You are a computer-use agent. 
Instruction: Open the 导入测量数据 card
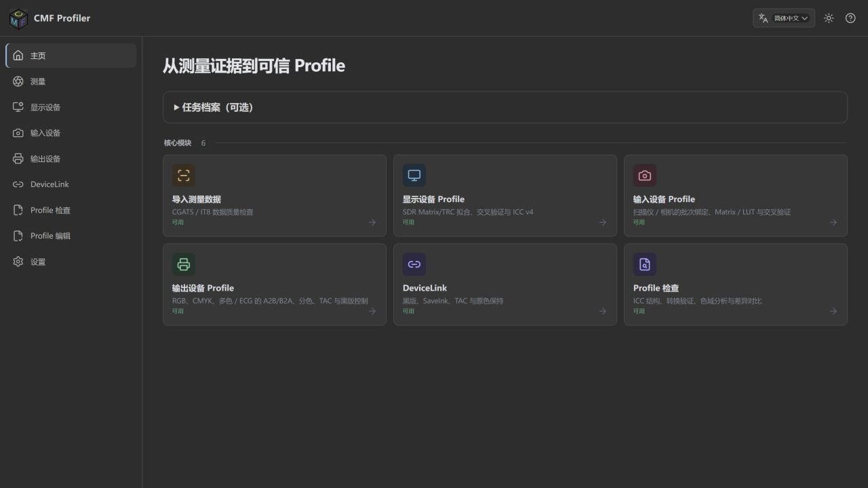[275, 196]
